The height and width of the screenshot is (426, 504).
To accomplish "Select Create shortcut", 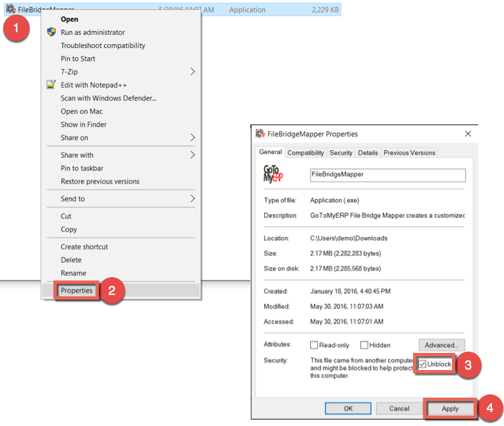I will tap(84, 246).
